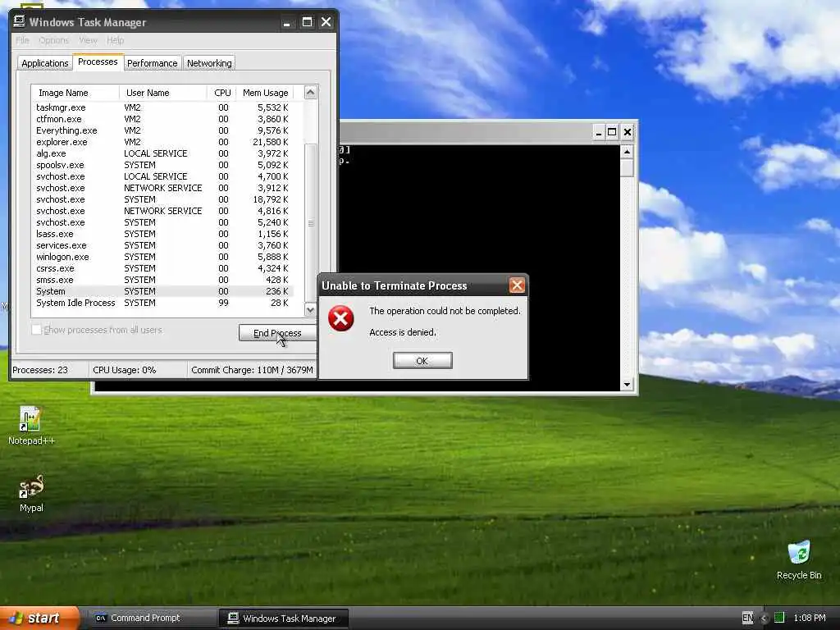Select the explorer.exe process

[x=162, y=142]
